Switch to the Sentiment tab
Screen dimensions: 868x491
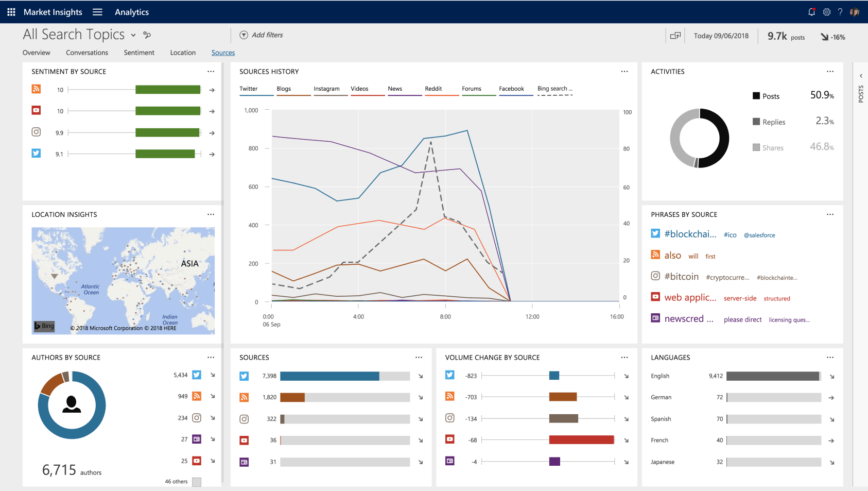coord(139,53)
